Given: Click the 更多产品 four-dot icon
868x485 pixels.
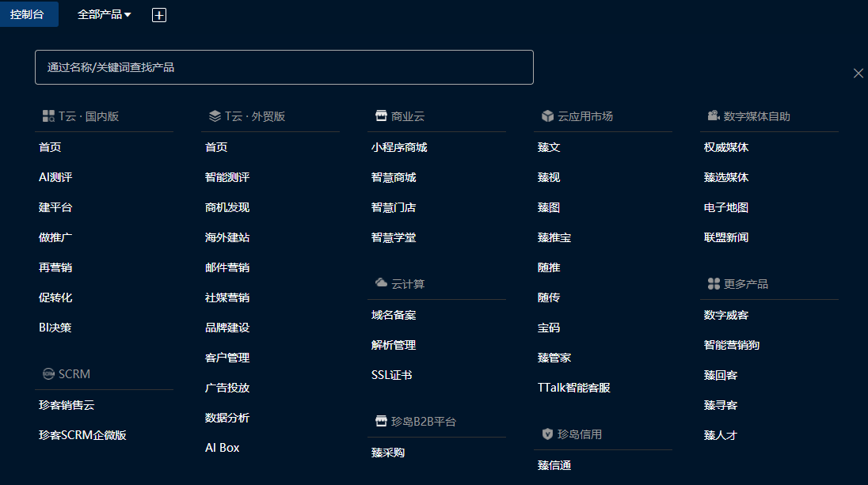Looking at the screenshot, I should pyautogui.click(x=714, y=283).
